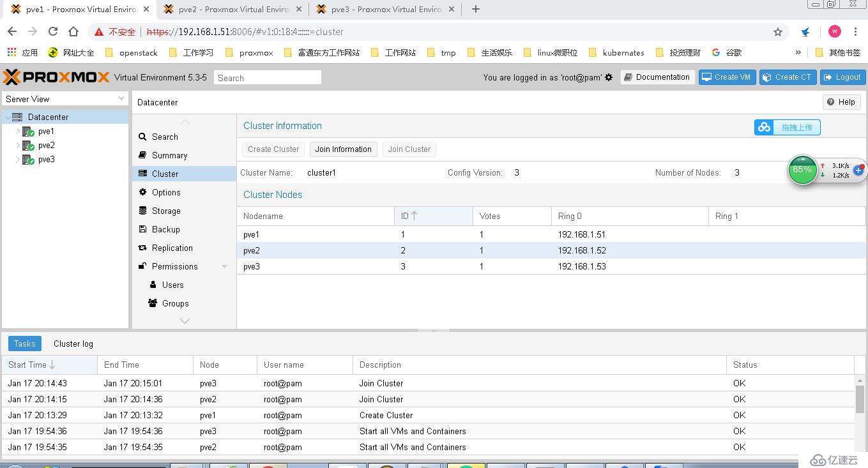Collapse Permissions submenu arrow
868x468 pixels.
(x=224, y=266)
